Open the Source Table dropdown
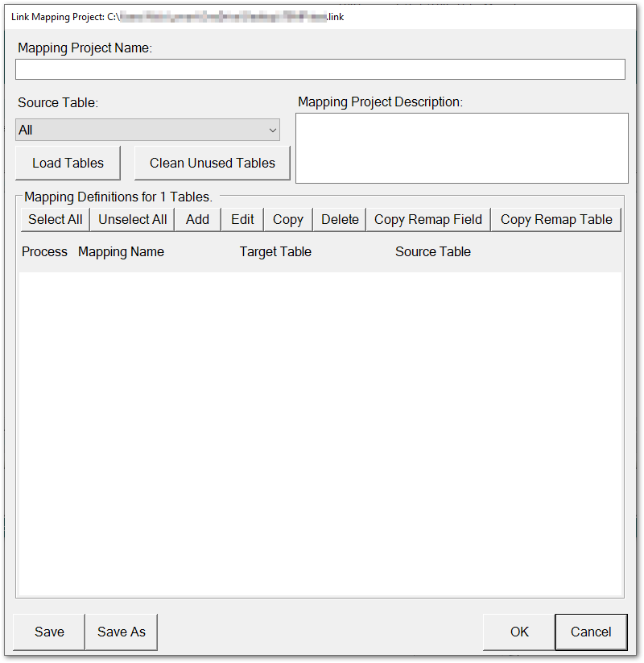Viewport: 644px width, 663px height. click(272, 130)
